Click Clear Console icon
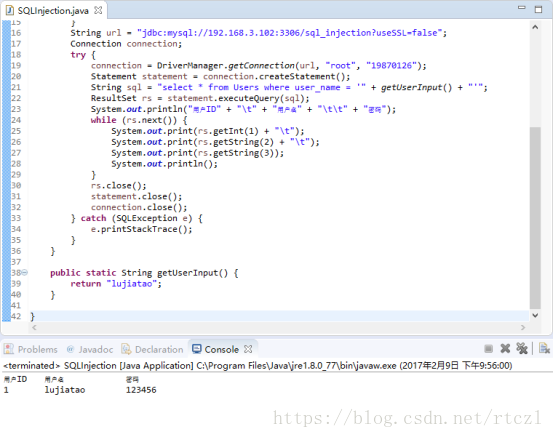 (x=544, y=349)
